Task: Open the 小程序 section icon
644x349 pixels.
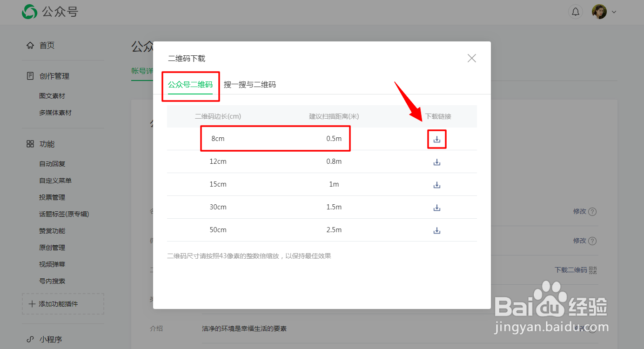Action: (x=29, y=339)
